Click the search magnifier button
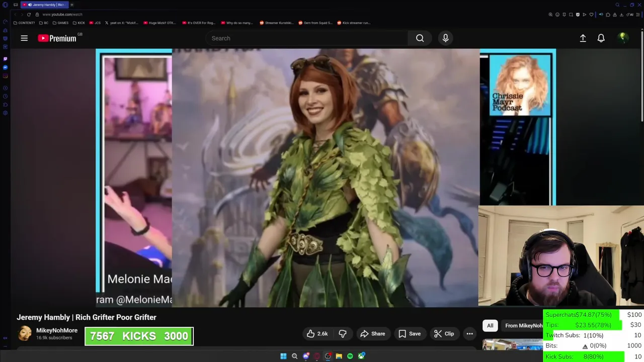 (x=420, y=38)
